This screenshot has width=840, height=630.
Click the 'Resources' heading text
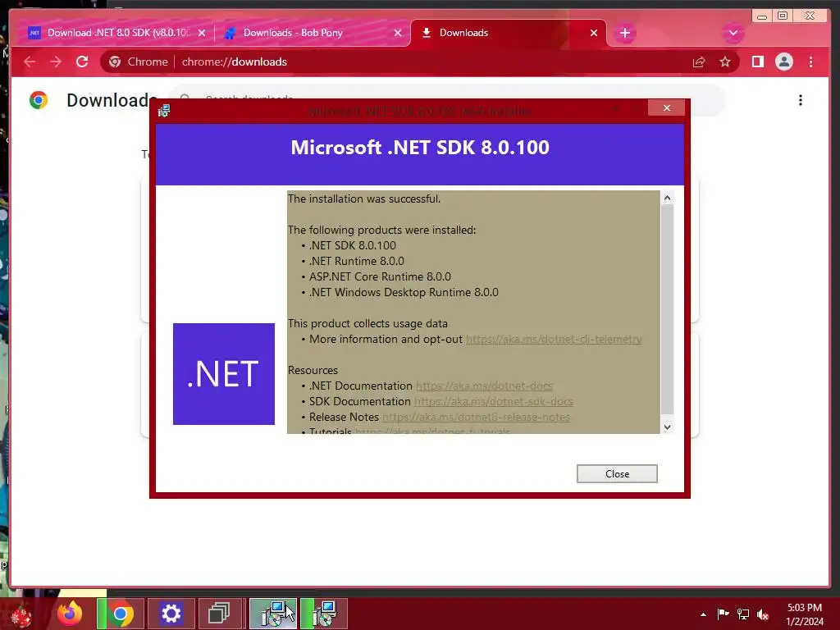[x=313, y=370]
